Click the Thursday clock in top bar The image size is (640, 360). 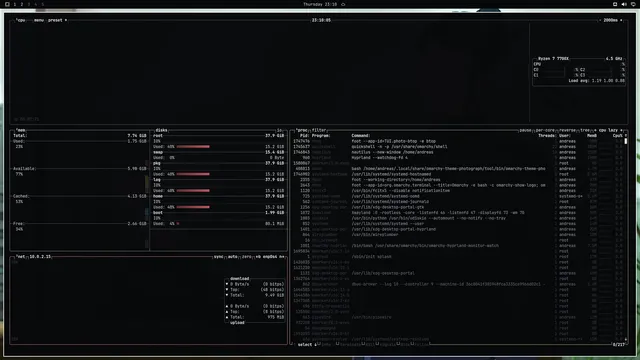point(320,4)
